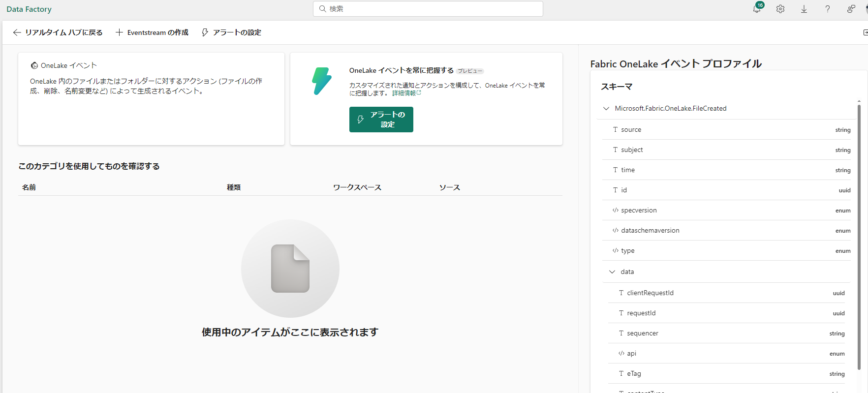868x393 pixels.
Task: Click the partially visible panel icon below the avatar
Action: 865,32
